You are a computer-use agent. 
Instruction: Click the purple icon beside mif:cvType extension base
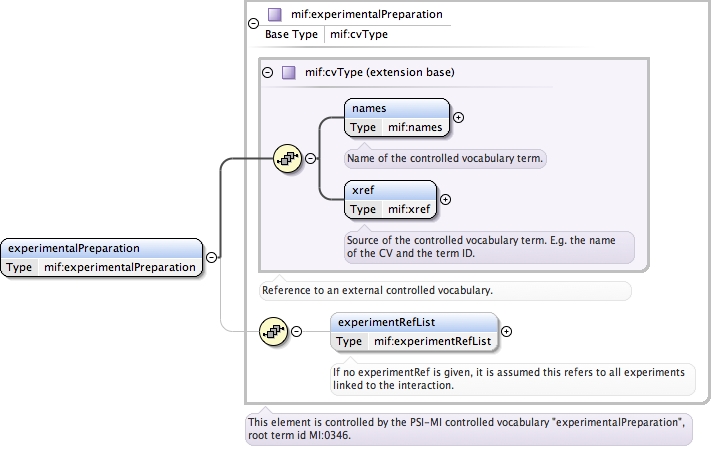pos(288,73)
